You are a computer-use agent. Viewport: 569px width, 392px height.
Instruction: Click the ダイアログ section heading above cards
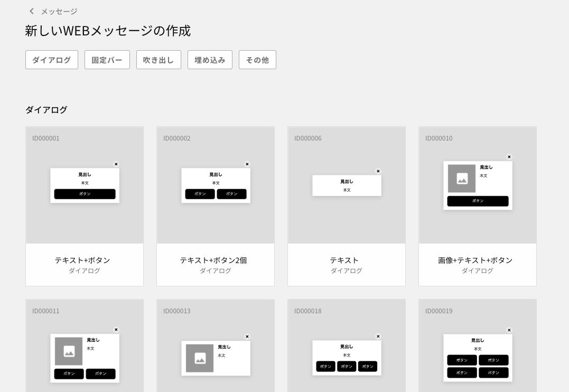point(46,109)
